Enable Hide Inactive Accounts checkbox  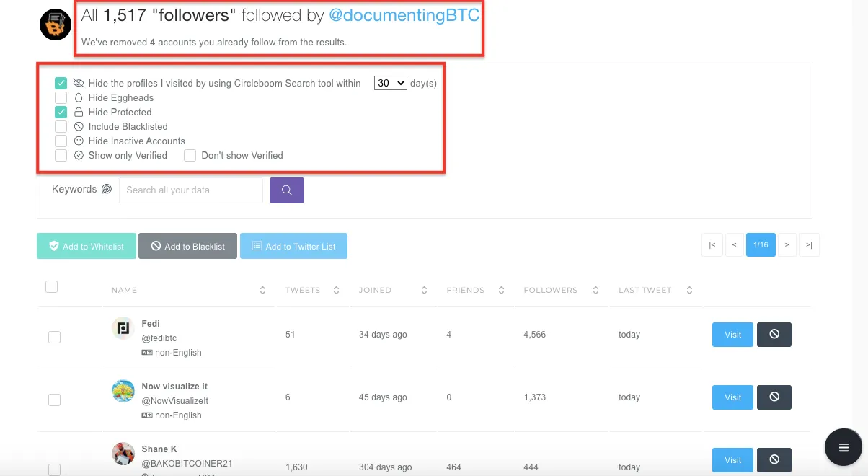click(61, 141)
